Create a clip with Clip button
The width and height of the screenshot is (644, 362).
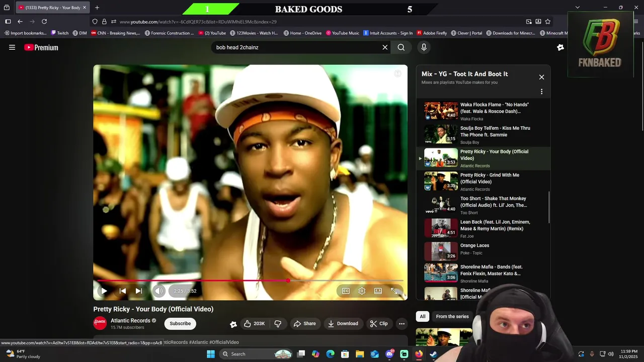pos(379,324)
